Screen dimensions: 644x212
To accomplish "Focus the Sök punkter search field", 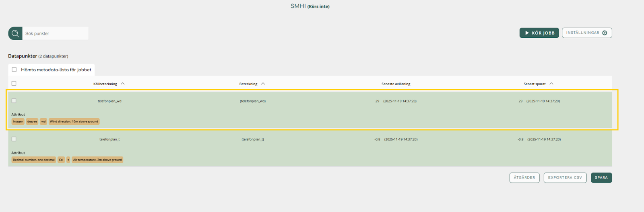I will tap(55, 33).
